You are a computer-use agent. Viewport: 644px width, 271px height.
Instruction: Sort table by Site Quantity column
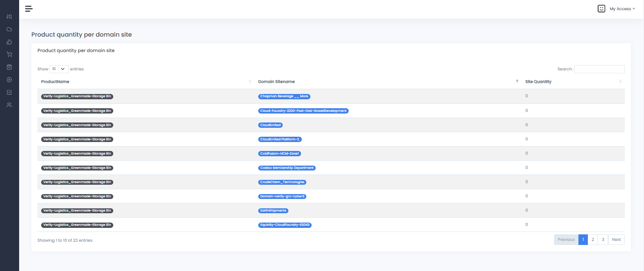[538, 82]
